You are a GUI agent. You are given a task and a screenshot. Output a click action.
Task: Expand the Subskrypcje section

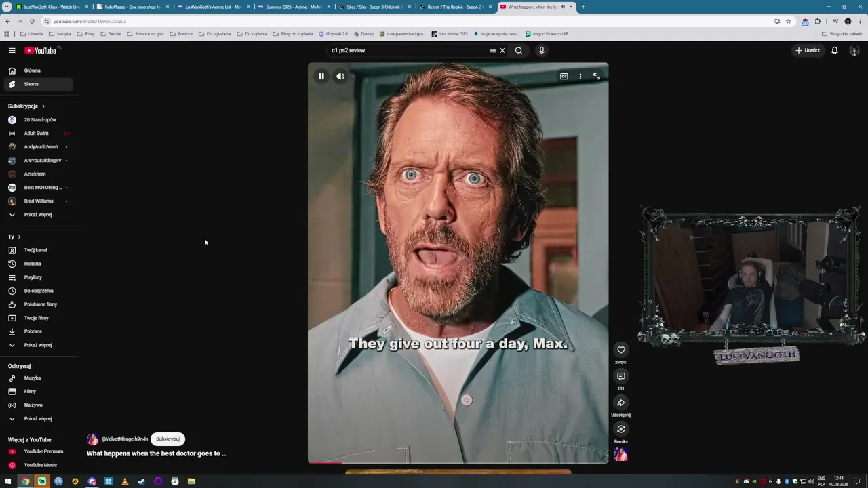coord(26,106)
